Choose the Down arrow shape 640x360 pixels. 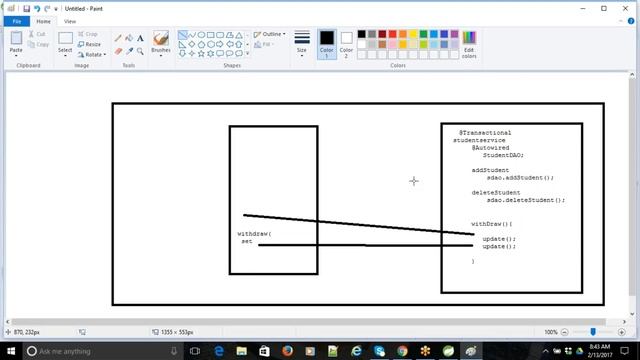(x=182, y=53)
